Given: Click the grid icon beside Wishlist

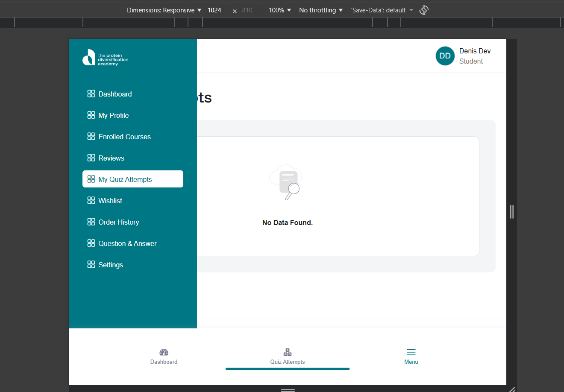Looking at the screenshot, I should (91, 200).
